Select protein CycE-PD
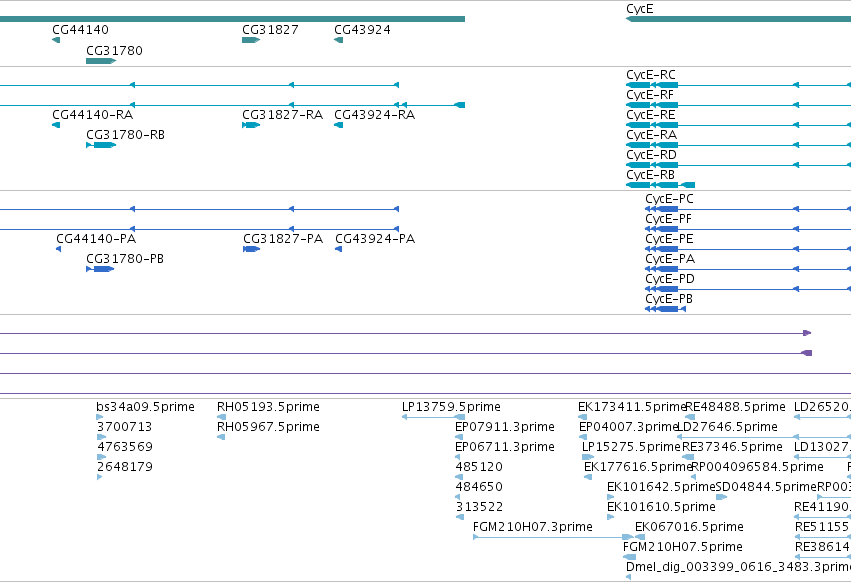Viewport: 851px width, 582px height. [670, 279]
